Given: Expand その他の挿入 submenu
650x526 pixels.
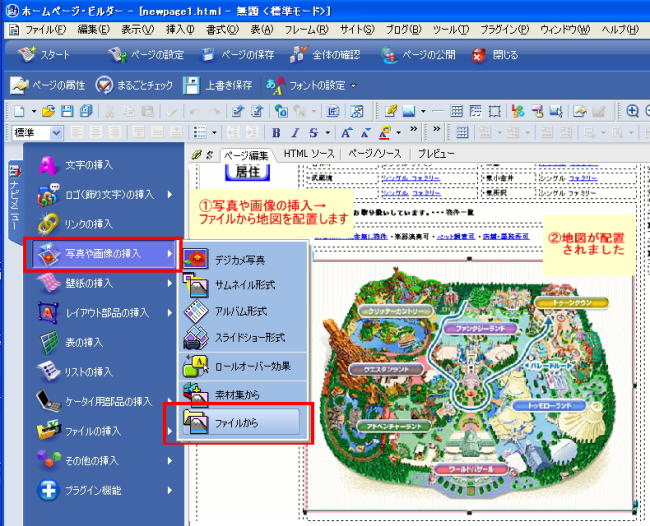Looking at the screenshot, I should [104, 461].
